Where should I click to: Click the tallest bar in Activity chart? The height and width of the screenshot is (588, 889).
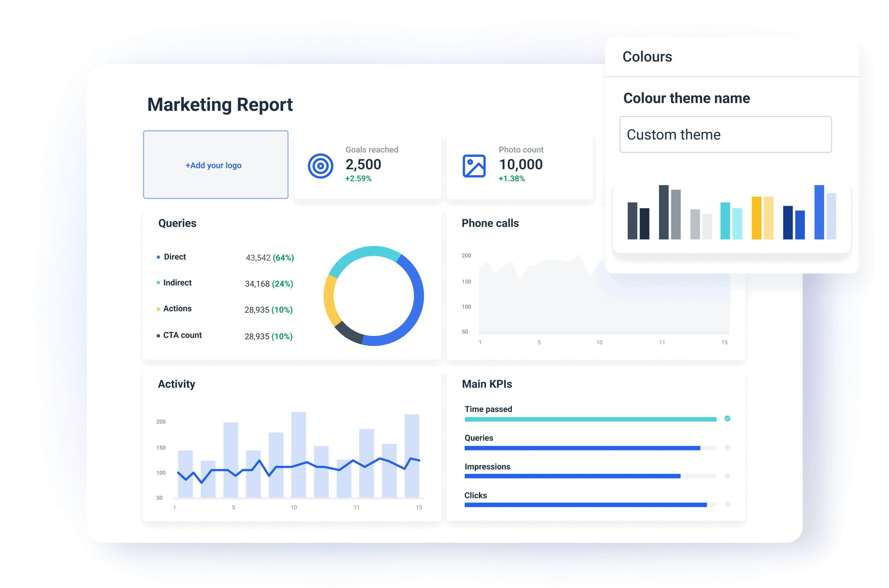[x=299, y=455]
